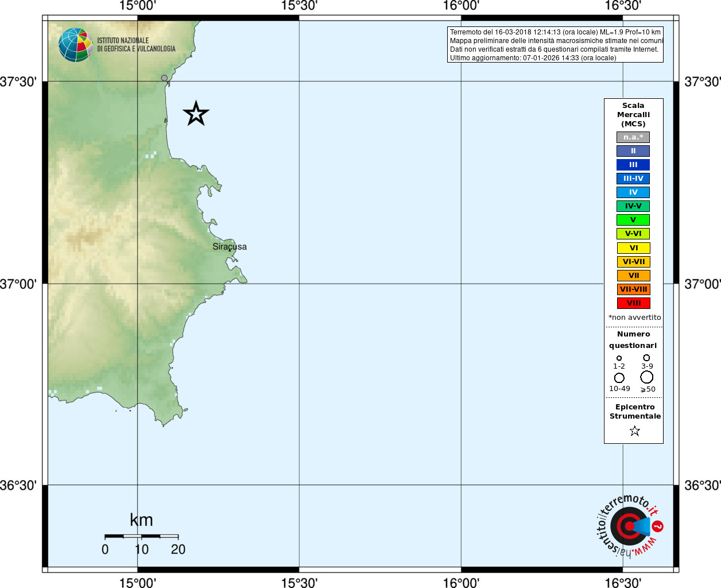Viewport: 721px width, 588px height.
Task: Click the haisentitoilterremoto.it logo
Action: 630,525
